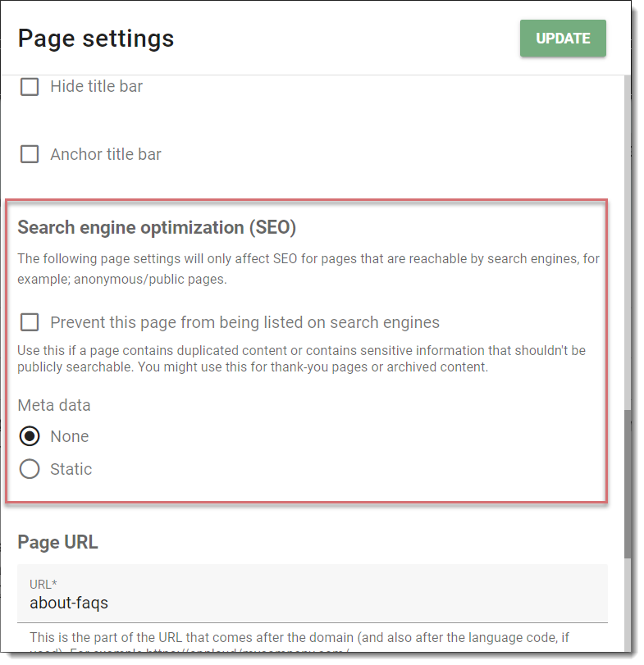This screenshot has height=665, width=644.
Task: Check Prevent this page from being listed
Action: (x=30, y=322)
